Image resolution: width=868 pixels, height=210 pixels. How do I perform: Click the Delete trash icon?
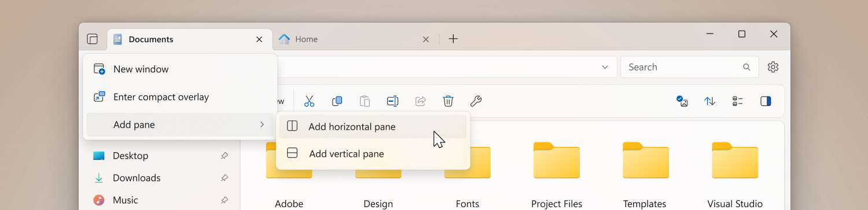(448, 101)
